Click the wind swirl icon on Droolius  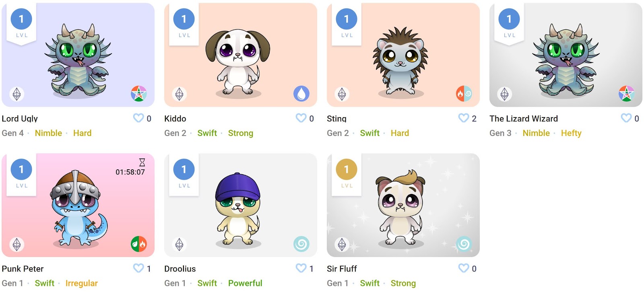click(x=301, y=244)
